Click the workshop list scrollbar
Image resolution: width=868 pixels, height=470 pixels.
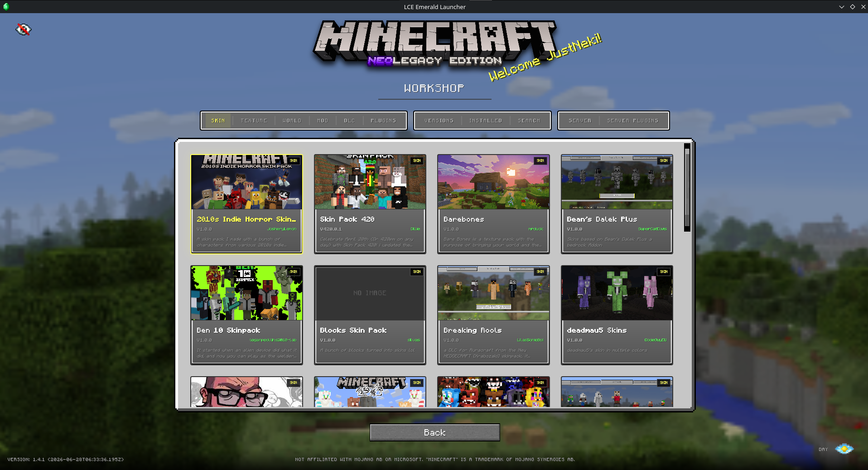click(x=687, y=187)
